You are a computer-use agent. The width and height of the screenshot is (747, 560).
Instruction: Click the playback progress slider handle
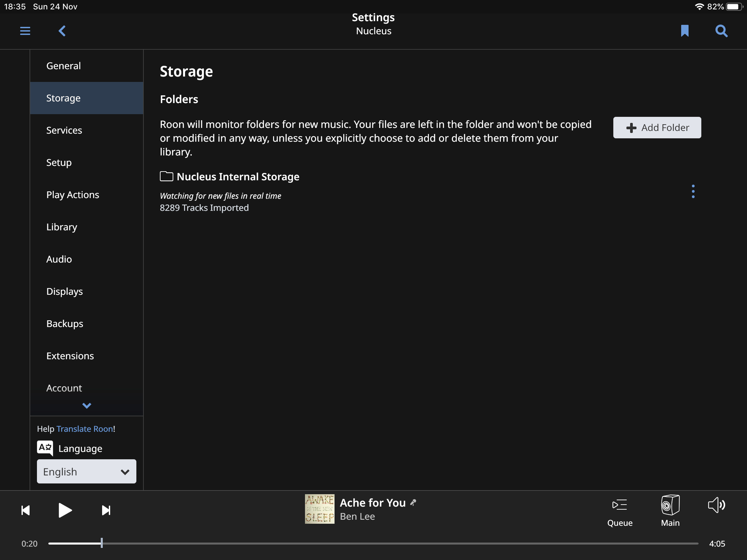click(101, 543)
